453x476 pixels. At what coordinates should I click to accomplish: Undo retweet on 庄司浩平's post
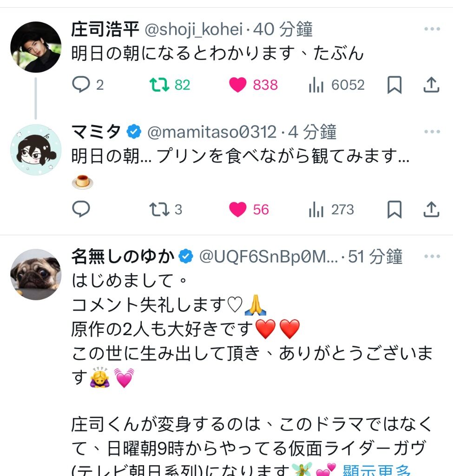pyautogui.click(x=159, y=85)
